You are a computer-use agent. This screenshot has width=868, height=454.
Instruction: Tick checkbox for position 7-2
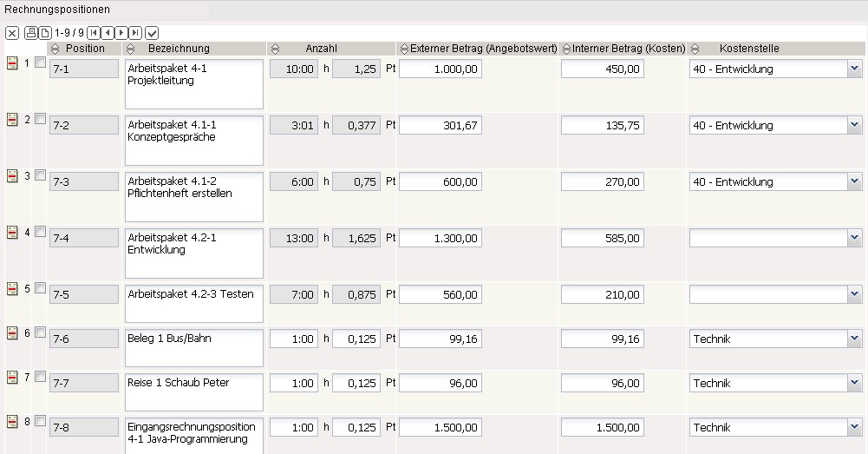click(x=40, y=119)
